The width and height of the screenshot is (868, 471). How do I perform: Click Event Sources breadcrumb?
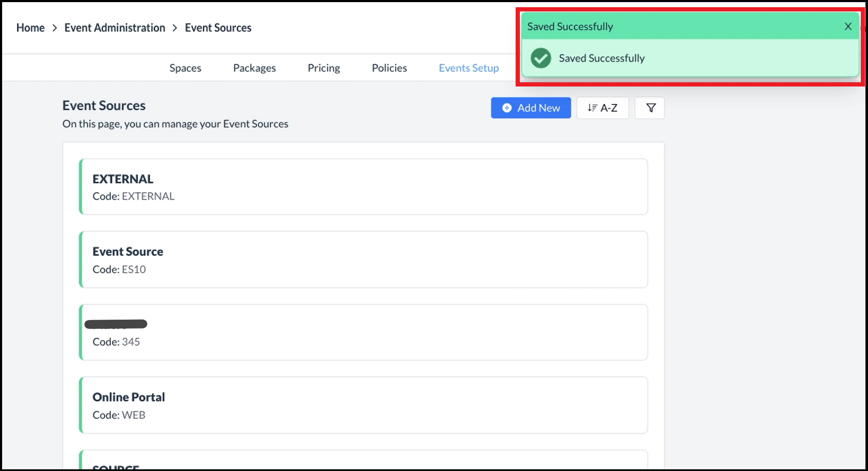(218, 28)
